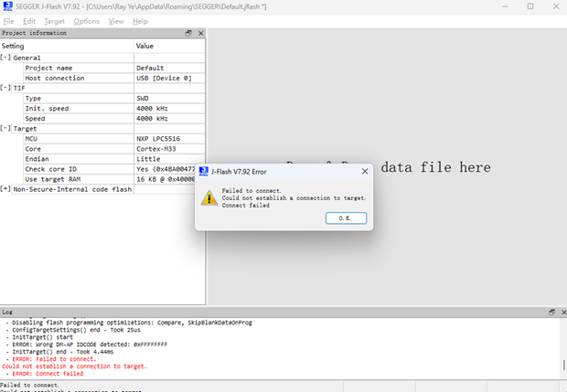The width and height of the screenshot is (567, 392).
Task: Close the J-Flash Error dialog with X
Action: coord(363,171)
